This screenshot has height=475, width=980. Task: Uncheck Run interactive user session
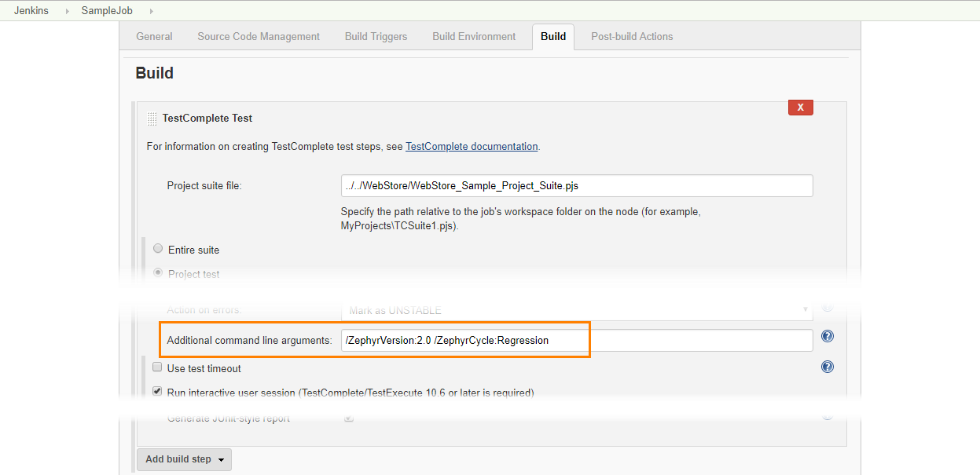pyautogui.click(x=157, y=391)
